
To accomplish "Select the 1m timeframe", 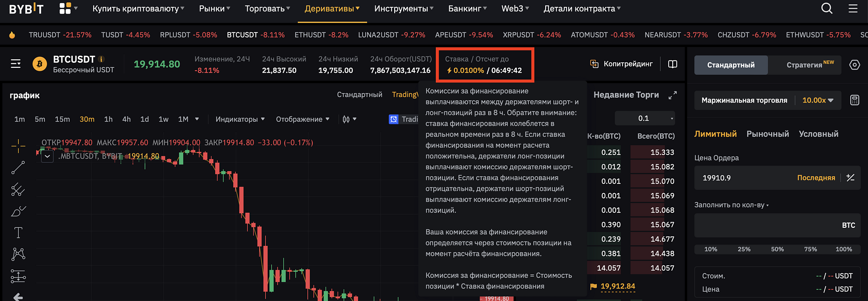I will pyautogui.click(x=19, y=119).
